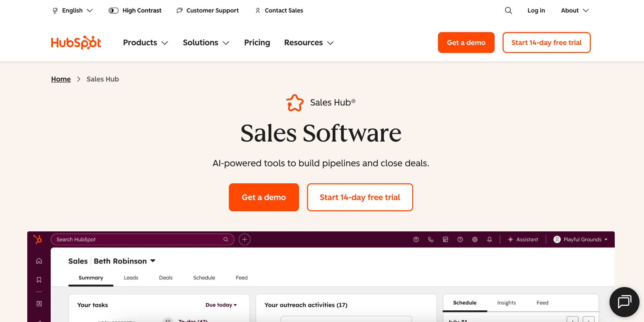Open the Products menu
This screenshot has width=644, height=322.
click(145, 42)
